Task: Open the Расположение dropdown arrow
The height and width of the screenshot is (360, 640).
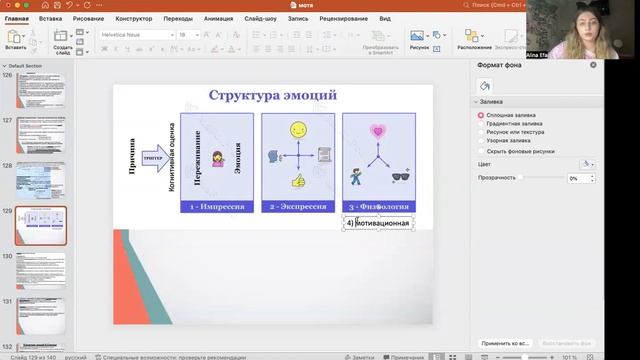Action: coord(482,36)
